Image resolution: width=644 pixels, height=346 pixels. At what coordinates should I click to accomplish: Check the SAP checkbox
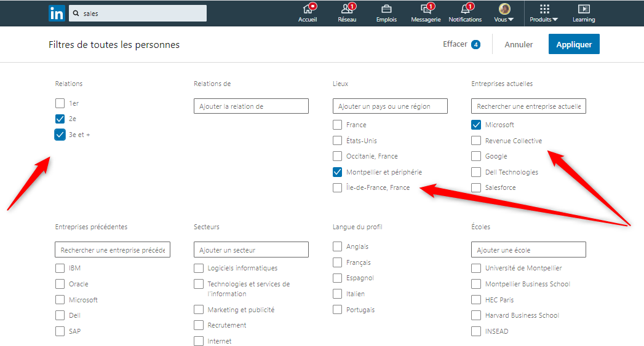(x=60, y=331)
